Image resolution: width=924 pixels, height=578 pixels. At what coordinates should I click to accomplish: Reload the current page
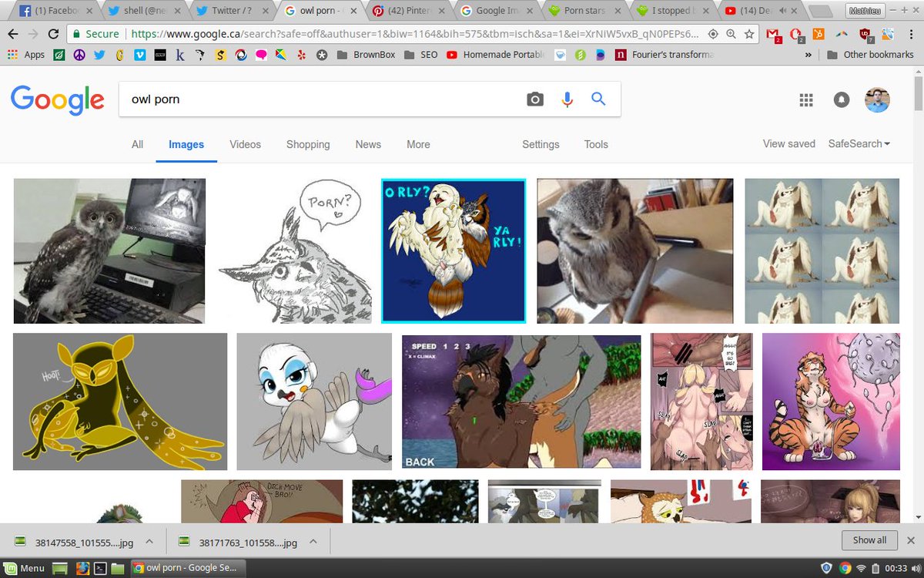point(53,34)
